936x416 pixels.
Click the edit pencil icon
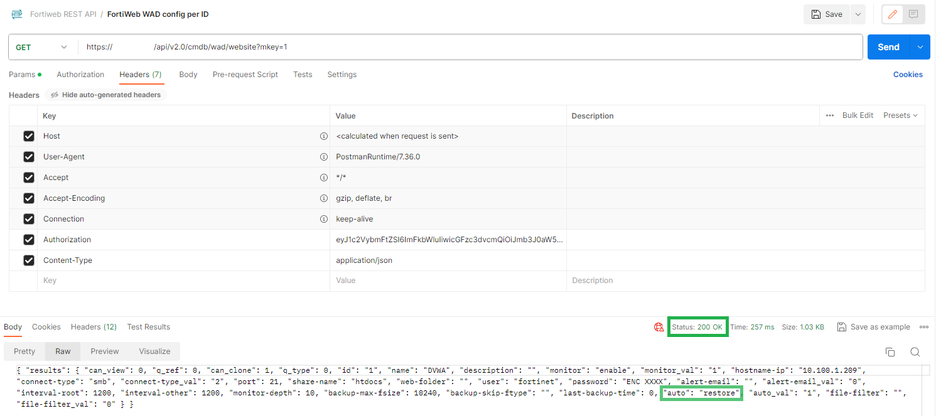pos(892,14)
